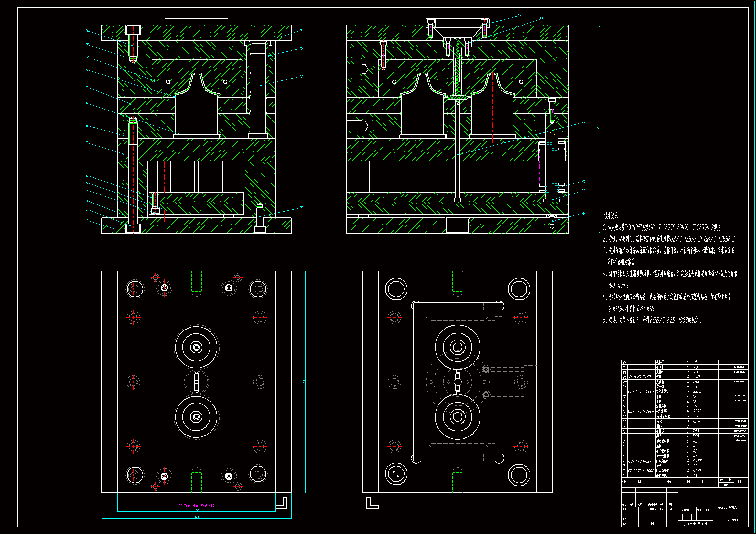Select magenta CI-2535-A90-B40-C90 text
The height and width of the screenshot is (534, 756).
(197, 506)
